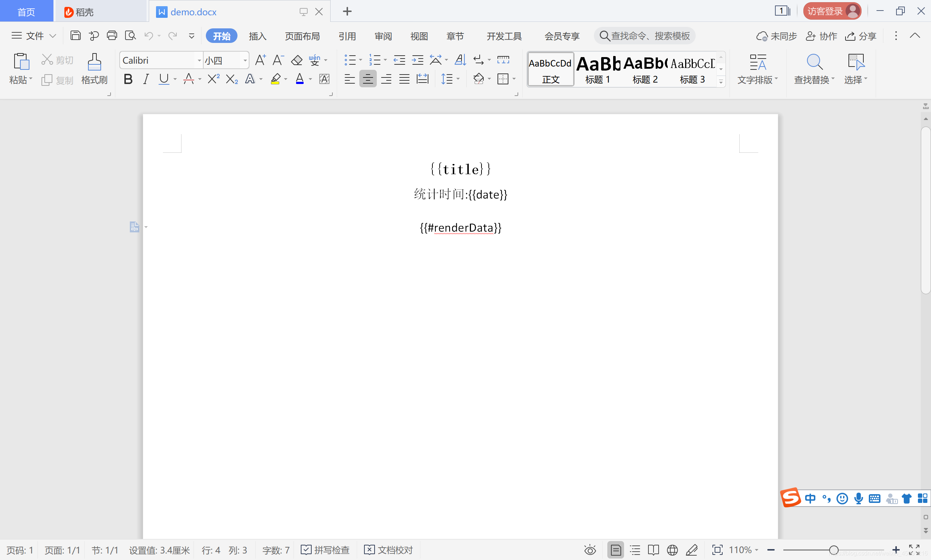
Task: Open line spacing icon
Action: (447, 79)
